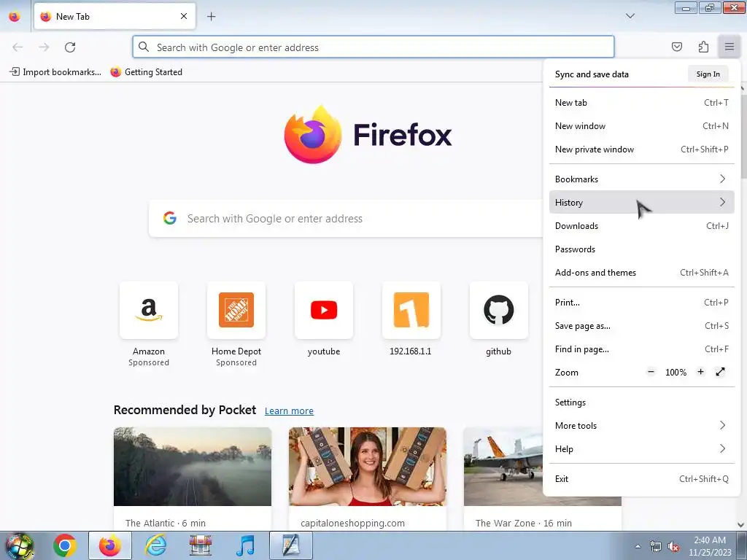747x560 pixels.
Task: Open Internet Explorer from the taskbar
Action: pyautogui.click(x=156, y=545)
